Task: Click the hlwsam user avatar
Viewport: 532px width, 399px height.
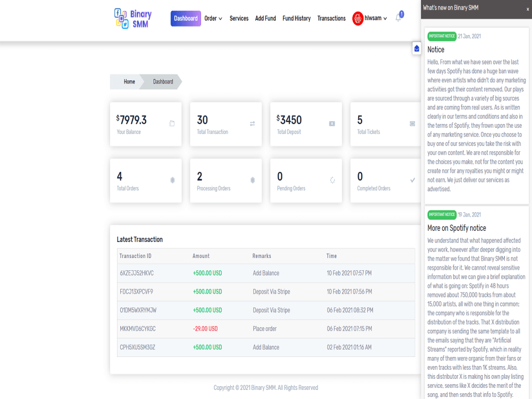Action: pos(358,18)
